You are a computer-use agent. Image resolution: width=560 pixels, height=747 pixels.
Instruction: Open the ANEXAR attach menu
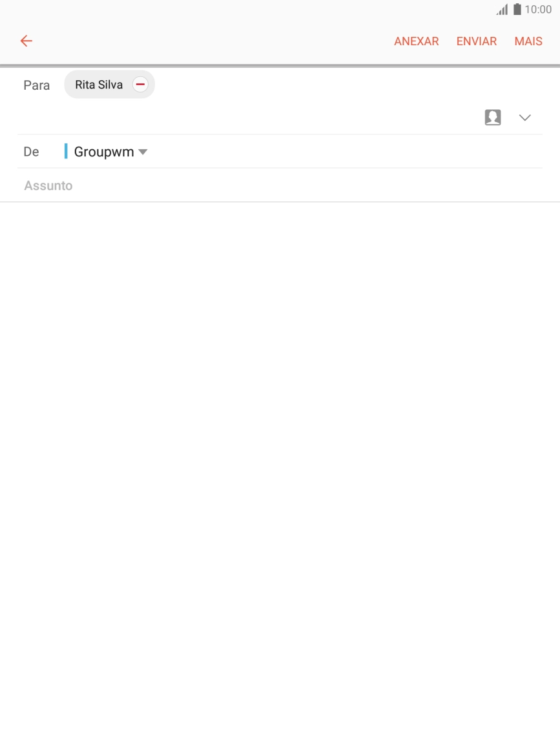coord(416,41)
